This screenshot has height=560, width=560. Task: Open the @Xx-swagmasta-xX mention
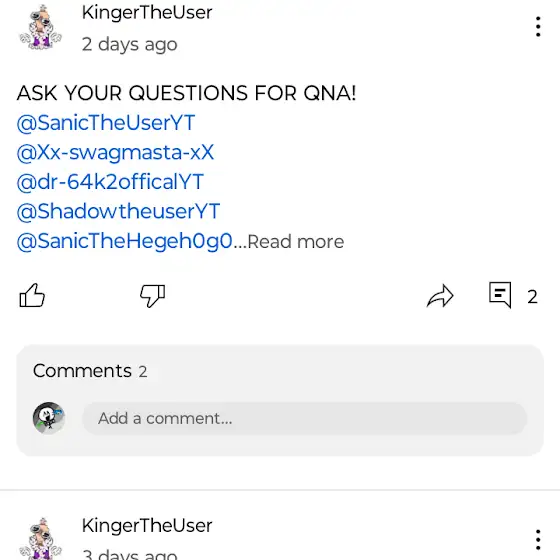pyautogui.click(x=115, y=152)
